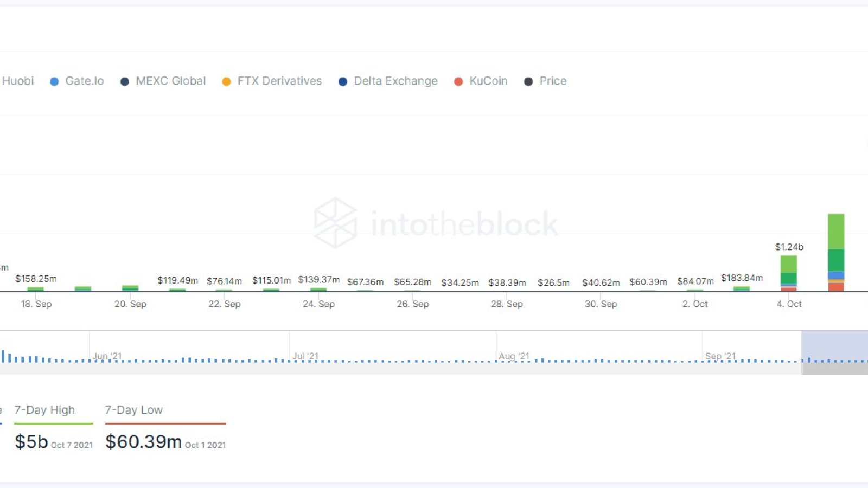Select the 7-Day Low tab
The width and height of the screenshot is (868, 488).
coord(134,410)
